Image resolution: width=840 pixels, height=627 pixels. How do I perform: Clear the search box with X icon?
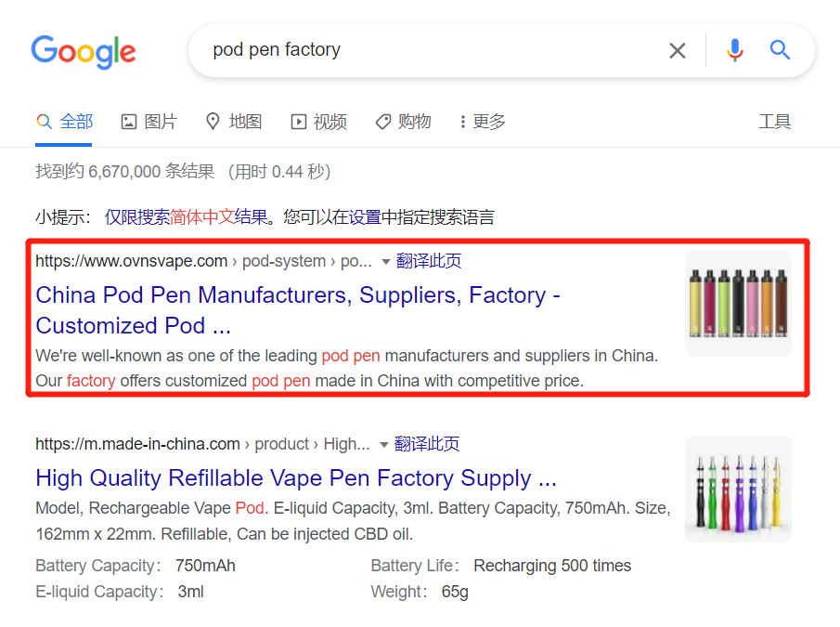click(x=678, y=50)
